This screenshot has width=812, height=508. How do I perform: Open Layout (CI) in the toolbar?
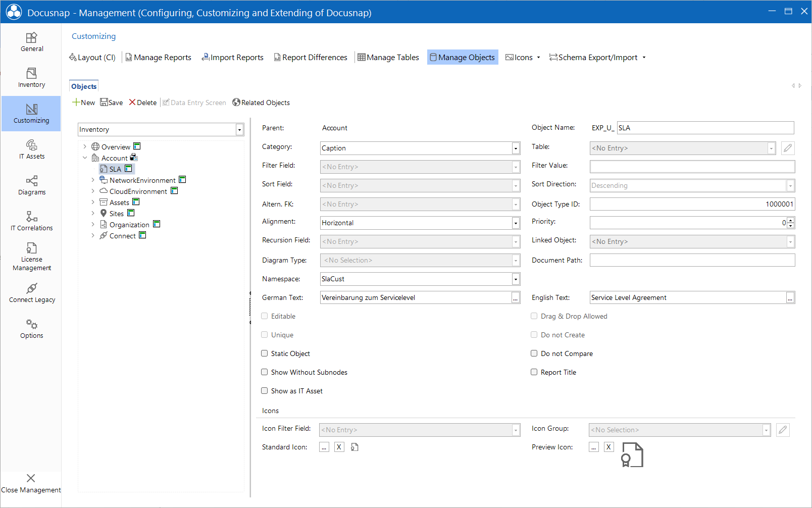coord(92,58)
